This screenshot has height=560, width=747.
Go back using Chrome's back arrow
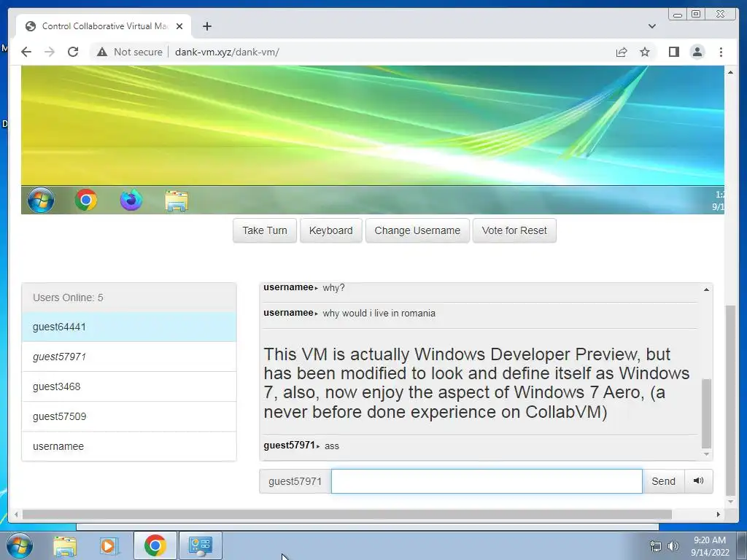[26, 52]
